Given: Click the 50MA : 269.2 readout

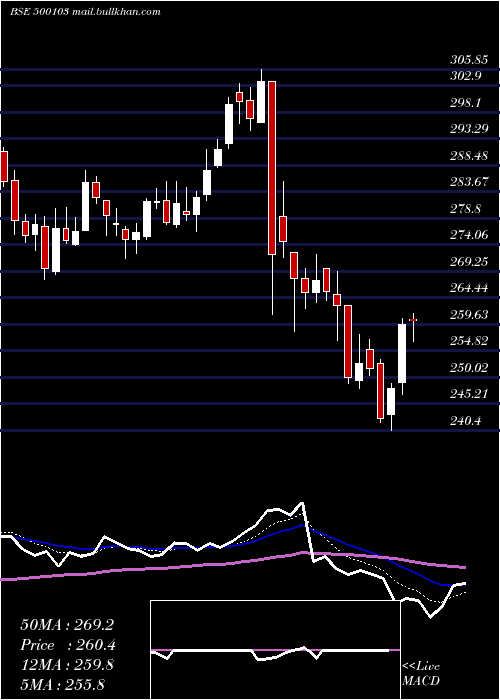Looking at the screenshot, I should pos(67,625).
